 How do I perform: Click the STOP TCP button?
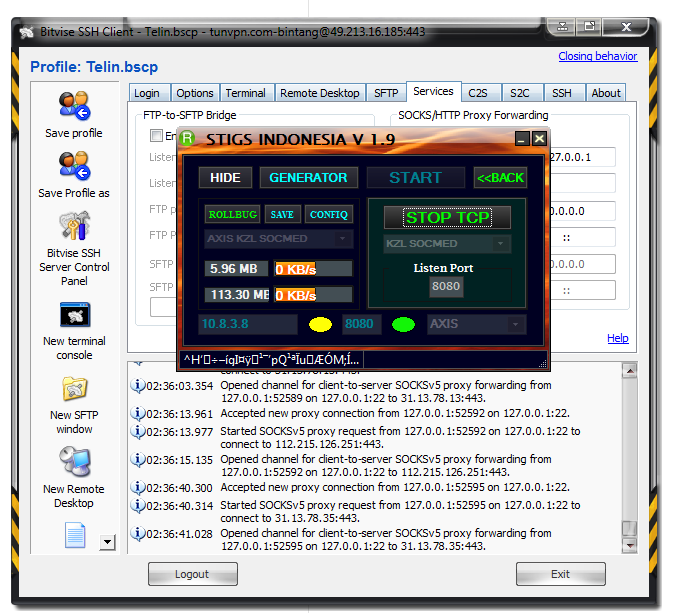point(447,217)
